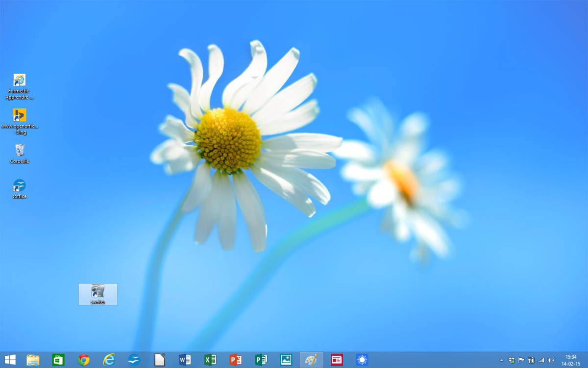Launch Microsoft Excel from the taskbar

pyautogui.click(x=210, y=360)
